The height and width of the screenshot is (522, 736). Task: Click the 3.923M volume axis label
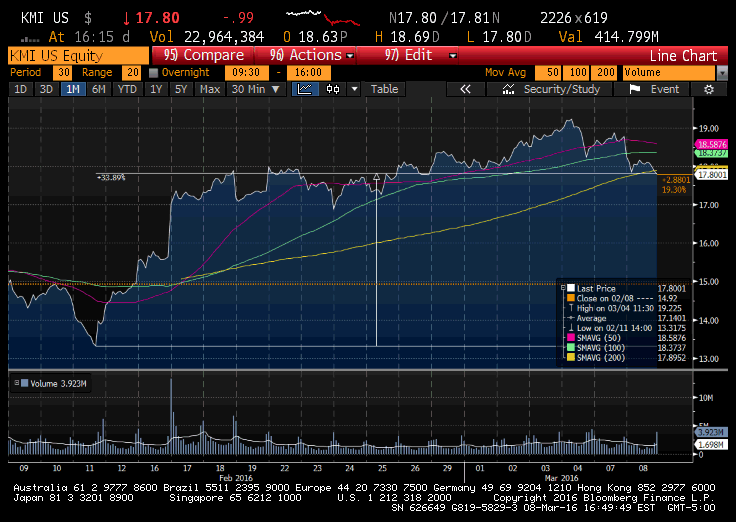coord(711,432)
